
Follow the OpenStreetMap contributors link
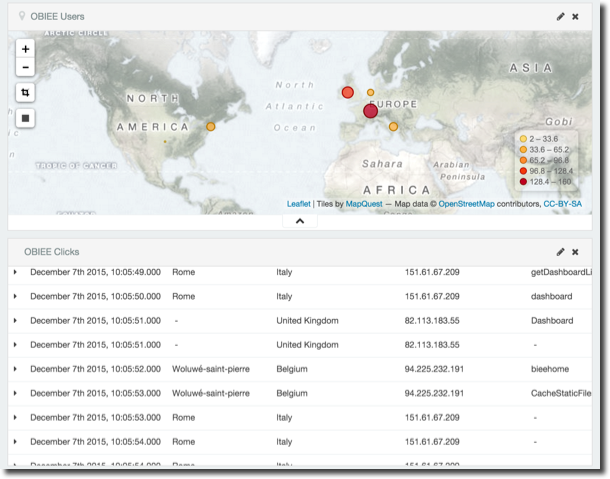[x=466, y=204]
